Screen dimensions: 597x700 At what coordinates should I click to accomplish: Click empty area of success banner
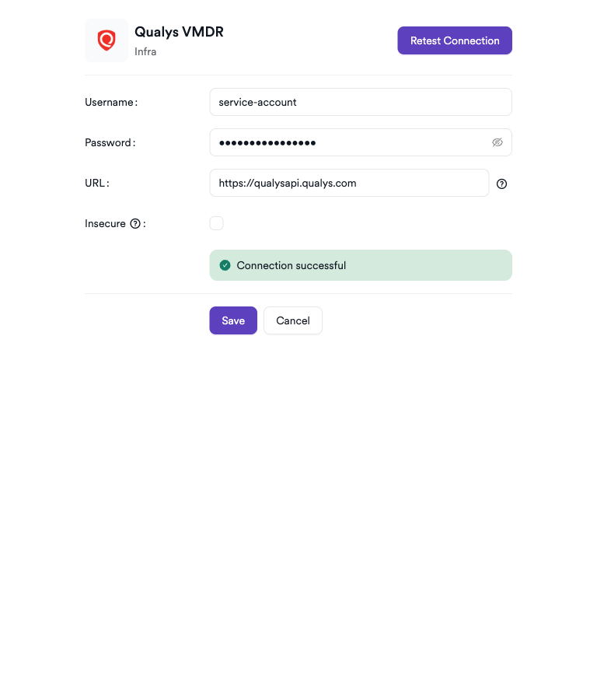435,265
